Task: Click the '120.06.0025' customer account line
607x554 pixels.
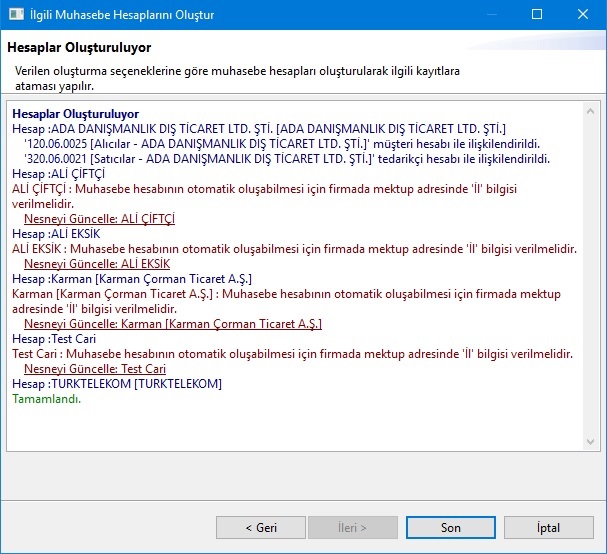Action: (282, 144)
